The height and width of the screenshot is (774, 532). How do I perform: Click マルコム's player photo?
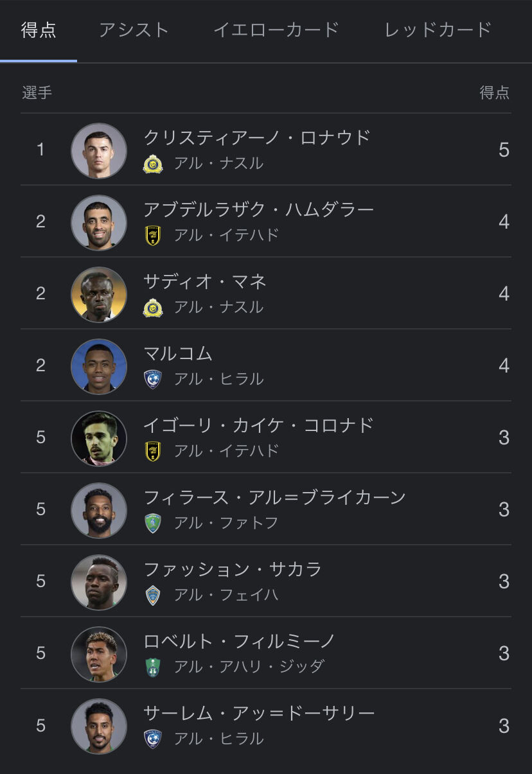click(x=99, y=366)
